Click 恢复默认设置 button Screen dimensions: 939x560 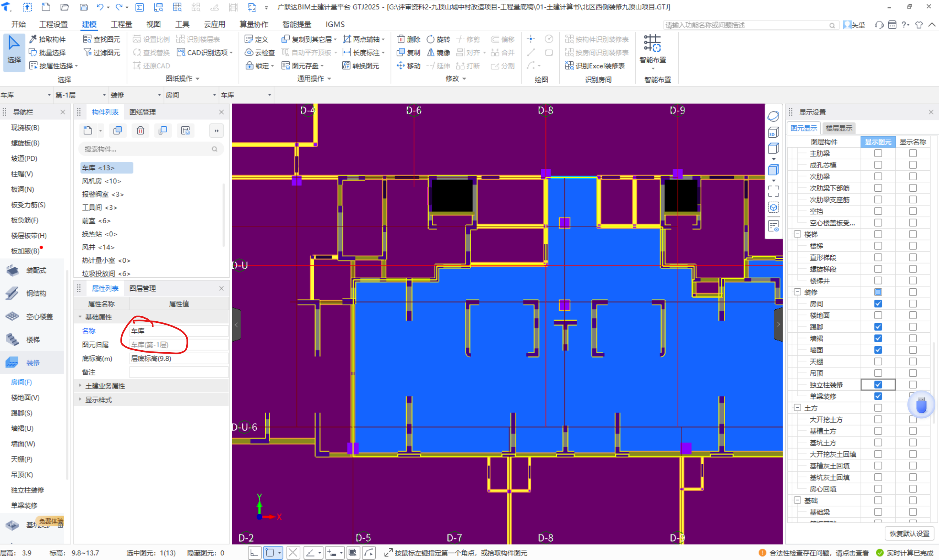coord(909,534)
